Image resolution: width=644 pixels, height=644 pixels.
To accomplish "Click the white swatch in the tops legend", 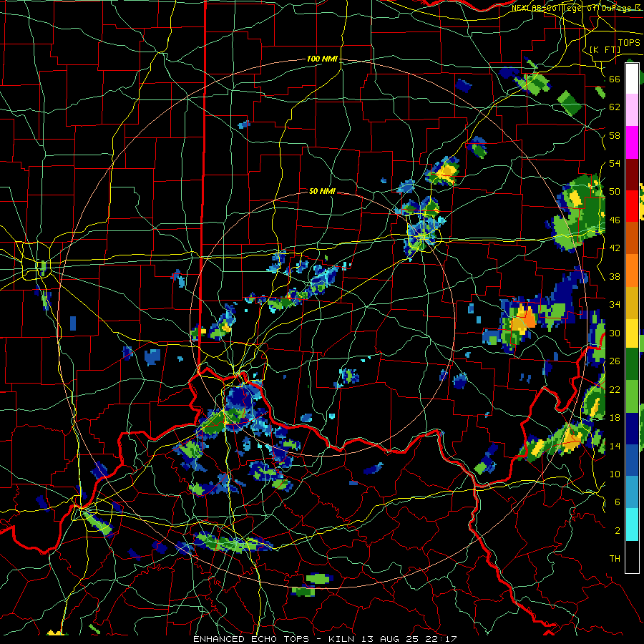I will tap(632, 79).
